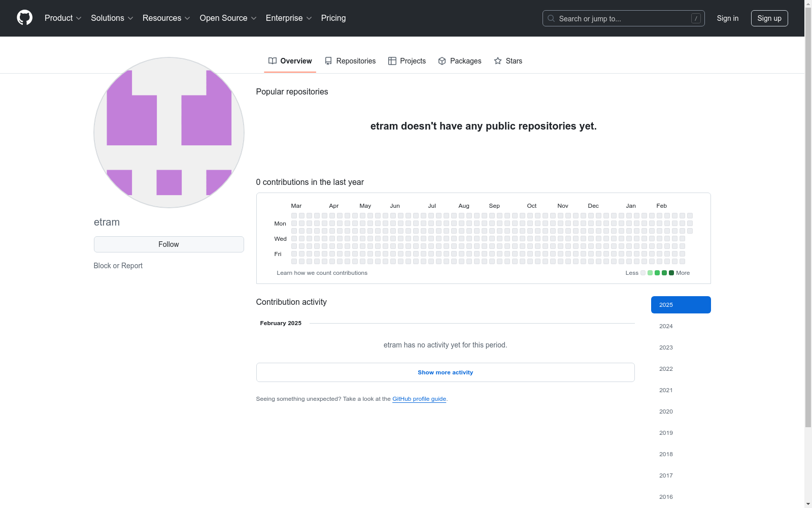Image resolution: width=812 pixels, height=508 pixels.
Task: Select the 2022 year filter
Action: (x=681, y=369)
